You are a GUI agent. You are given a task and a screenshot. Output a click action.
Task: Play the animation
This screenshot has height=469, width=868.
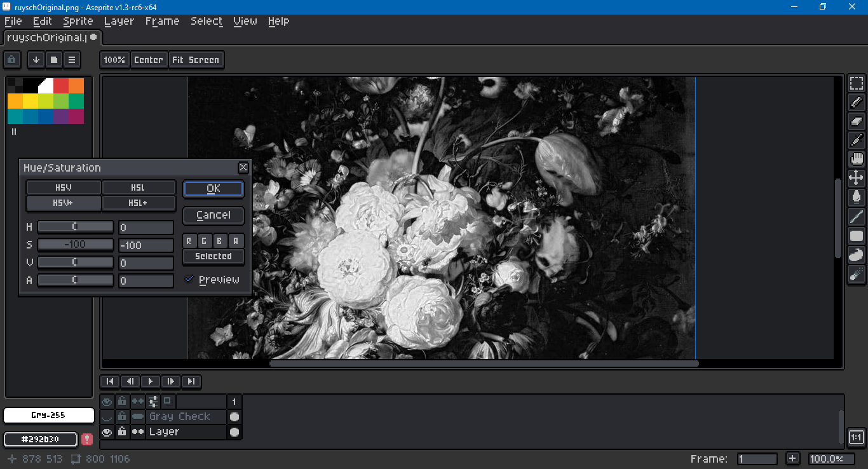point(151,381)
